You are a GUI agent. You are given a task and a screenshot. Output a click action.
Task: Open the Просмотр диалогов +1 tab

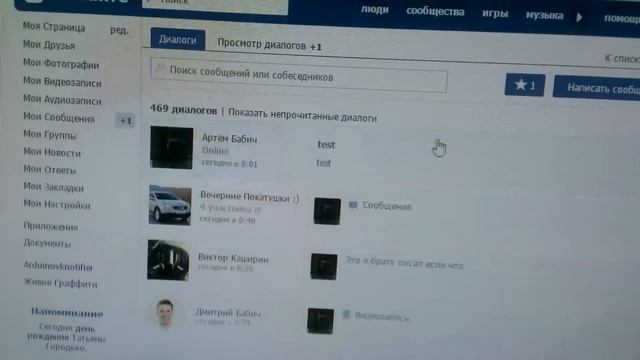pyautogui.click(x=269, y=44)
